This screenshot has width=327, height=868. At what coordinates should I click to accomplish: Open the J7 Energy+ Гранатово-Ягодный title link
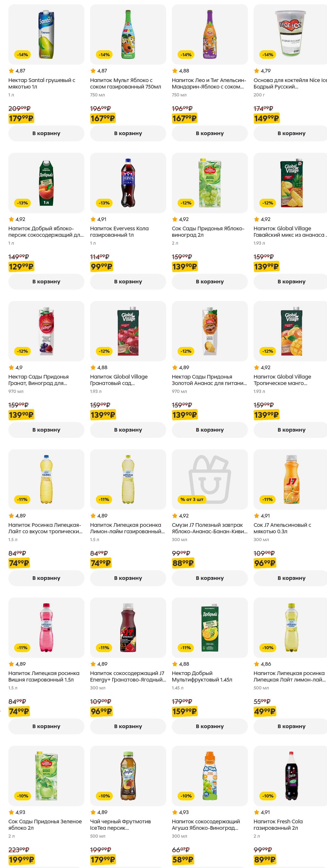(x=128, y=677)
